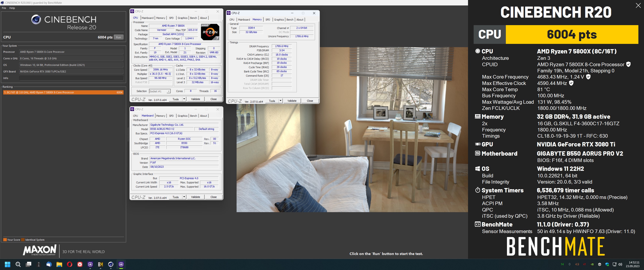Click the rendered room image
Image resolution: width=644 pixels, height=270 pixels.
pyautogui.click(x=352, y=130)
